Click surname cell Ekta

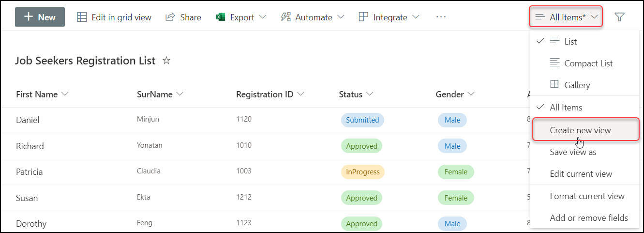point(144,197)
